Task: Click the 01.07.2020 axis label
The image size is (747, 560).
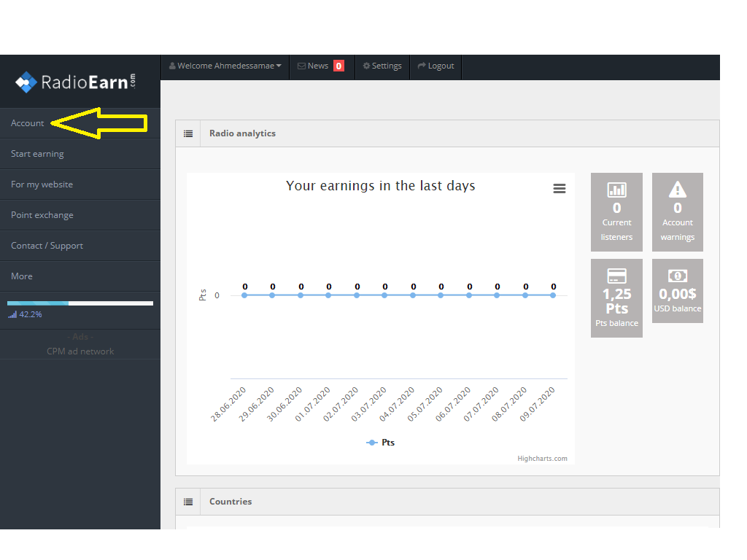Action: [312, 404]
